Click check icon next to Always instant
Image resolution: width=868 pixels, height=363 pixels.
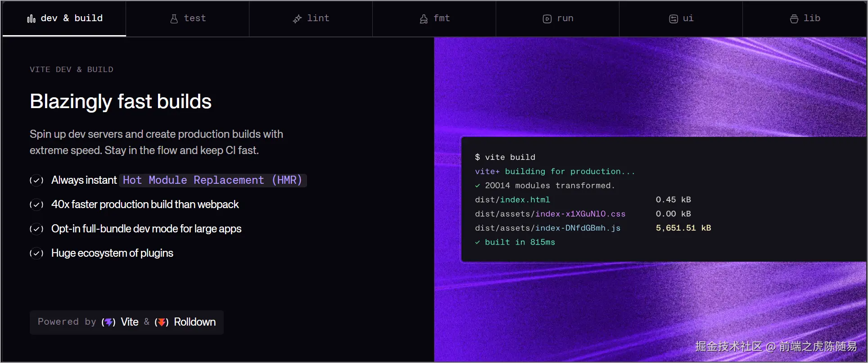coord(36,180)
